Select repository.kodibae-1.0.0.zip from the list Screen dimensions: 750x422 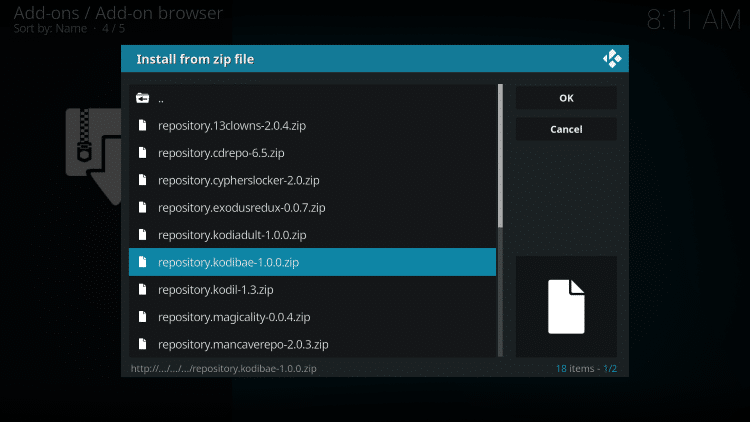click(228, 262)
